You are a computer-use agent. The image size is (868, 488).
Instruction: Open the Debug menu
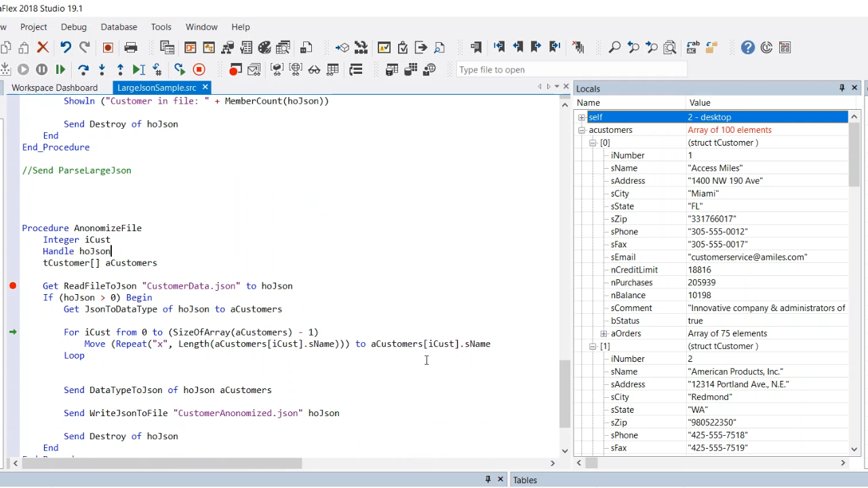pos(73,27)
